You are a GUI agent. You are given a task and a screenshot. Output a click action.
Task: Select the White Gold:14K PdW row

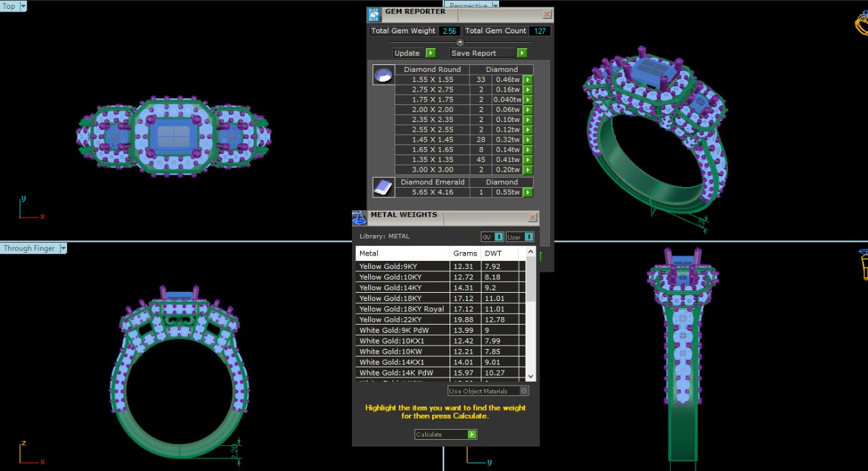coord(401,373)
